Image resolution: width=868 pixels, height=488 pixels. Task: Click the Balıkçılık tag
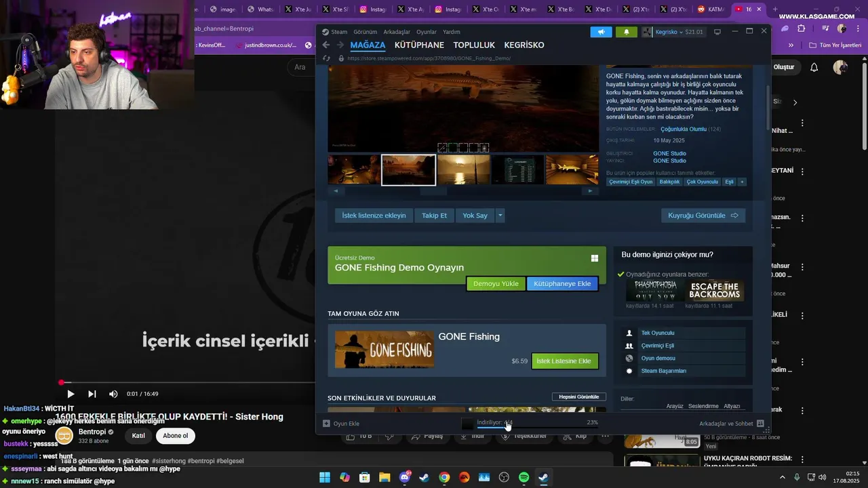point(669,182)
